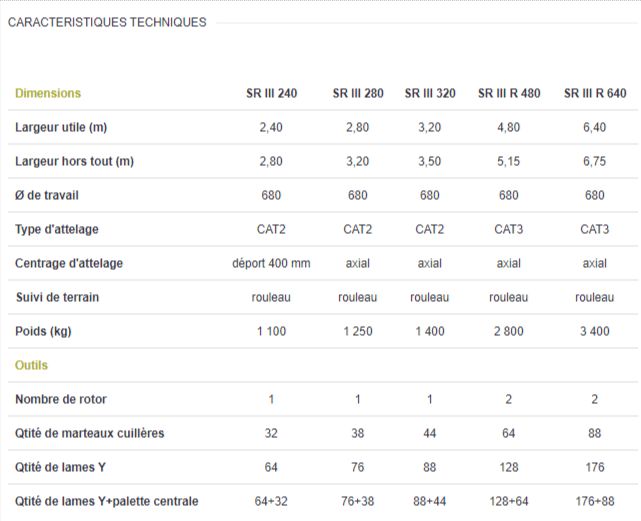
Task: Select the Type d'attelage row label
Action: point(57,230)
